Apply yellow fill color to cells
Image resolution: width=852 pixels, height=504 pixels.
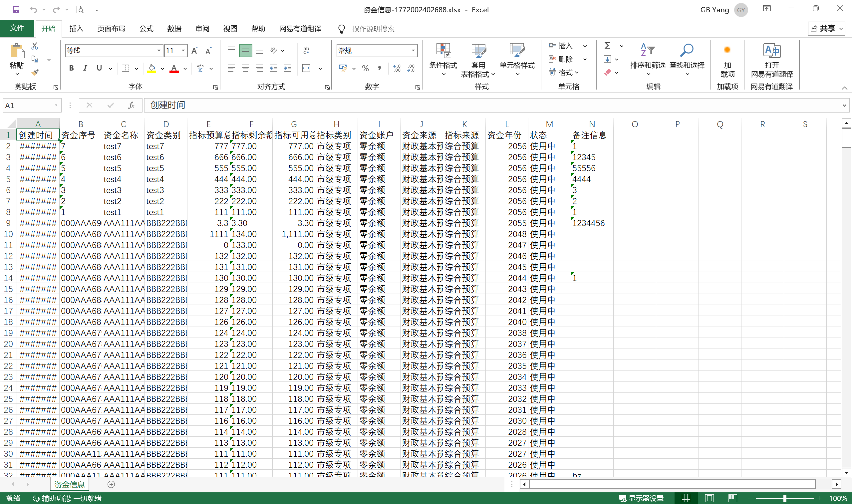[x=151, y=68]
